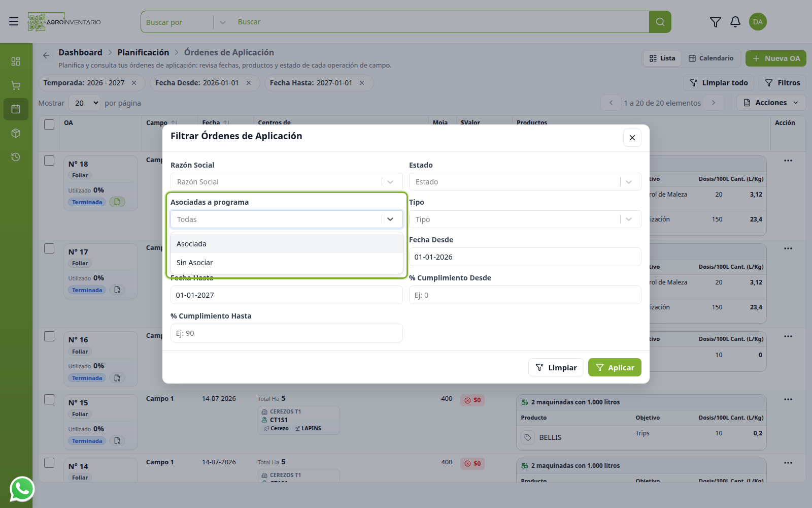812x508 pixels.
Task: Select checkbox for order N° 18
Action: [x=49, y=161]
